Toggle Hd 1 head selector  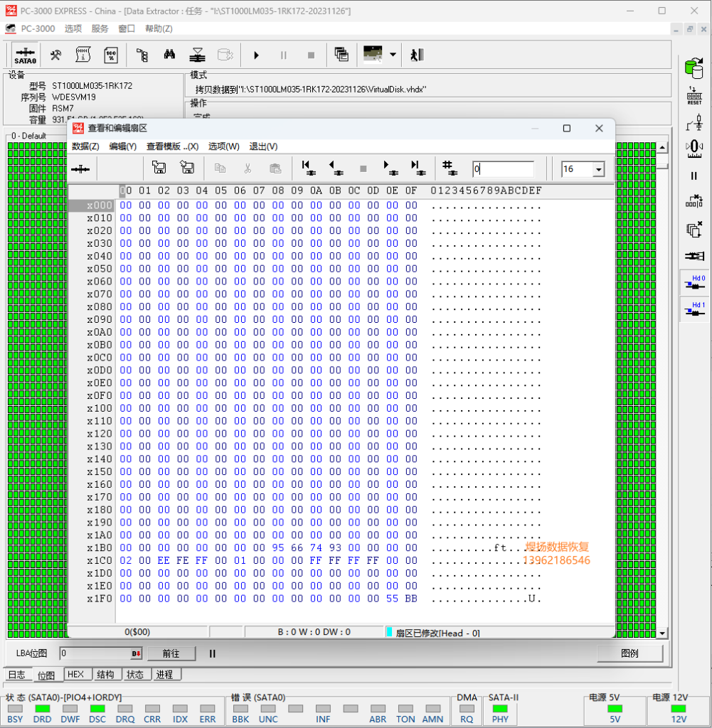pyautogui.click(x=694, y=309)
